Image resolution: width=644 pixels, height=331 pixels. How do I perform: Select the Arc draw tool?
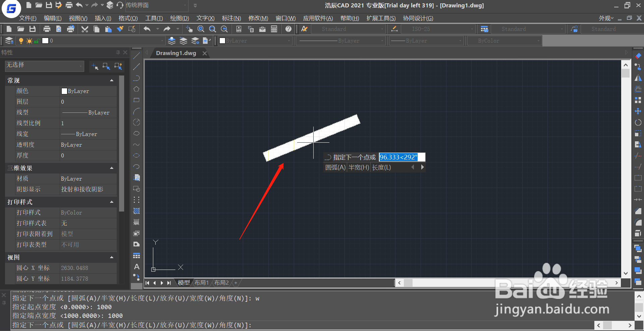click(x=137, y=111)
